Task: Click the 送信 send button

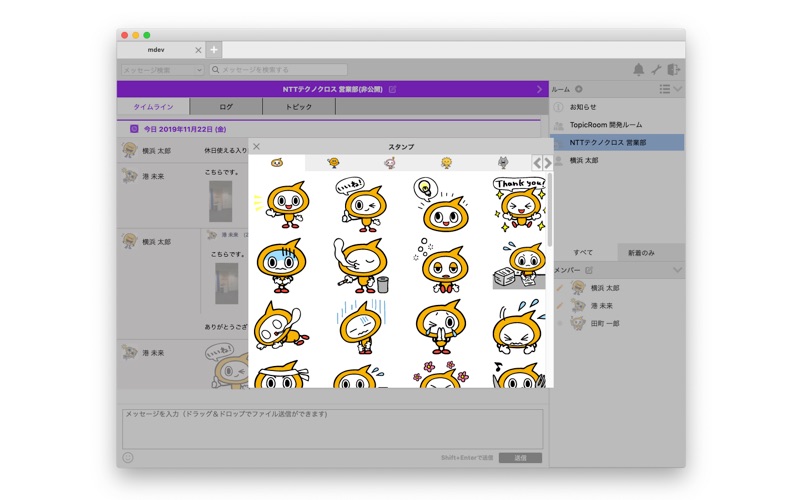Action: (x=520, y=458)
